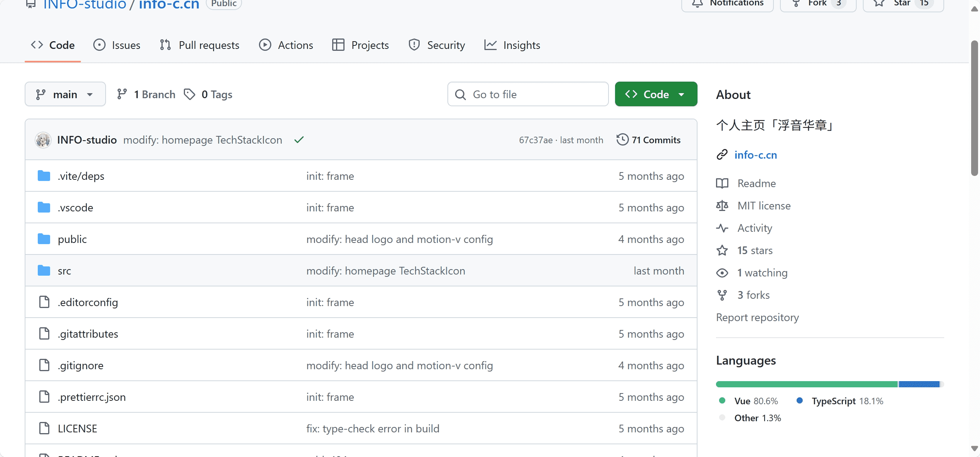Click the .gitattributes file icon
Screen dimensions: 980x457
point(44,333)
